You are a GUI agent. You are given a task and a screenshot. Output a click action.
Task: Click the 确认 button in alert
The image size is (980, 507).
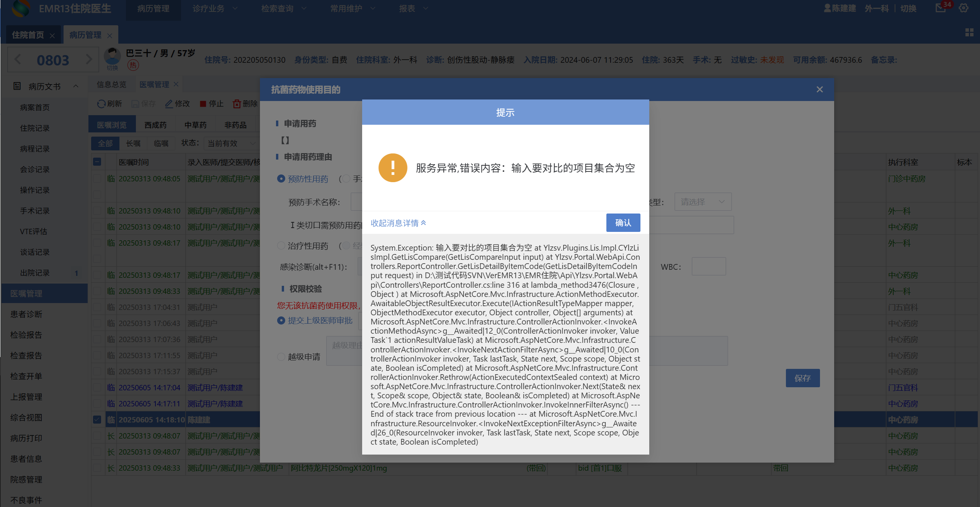623,223
